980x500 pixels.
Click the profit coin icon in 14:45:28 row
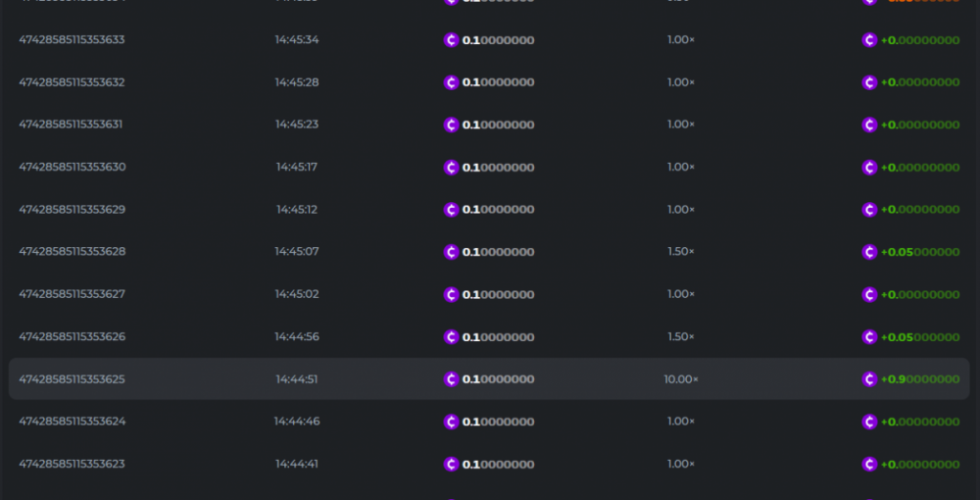pos(869,82)
